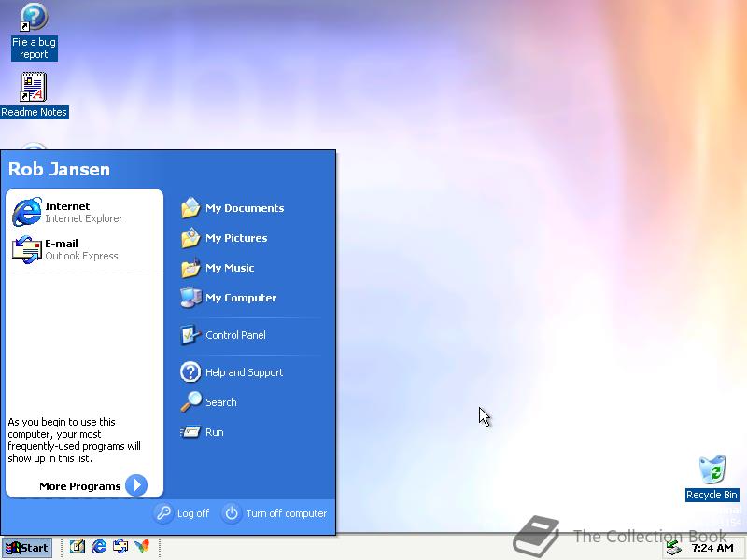The image size is (747, 560).
Task: Open Control Panel
Action: pyautogui.click(x=223, y=335)
